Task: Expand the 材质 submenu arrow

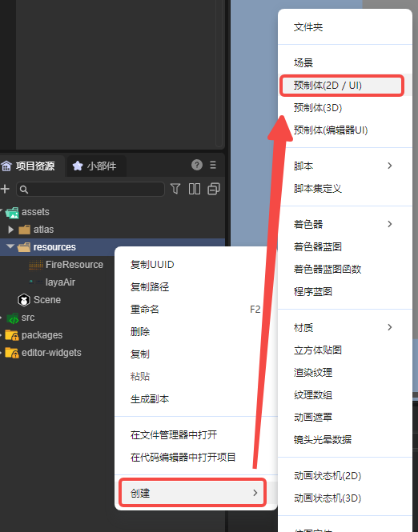Action: pyautogui.click(x=390, y=327)
